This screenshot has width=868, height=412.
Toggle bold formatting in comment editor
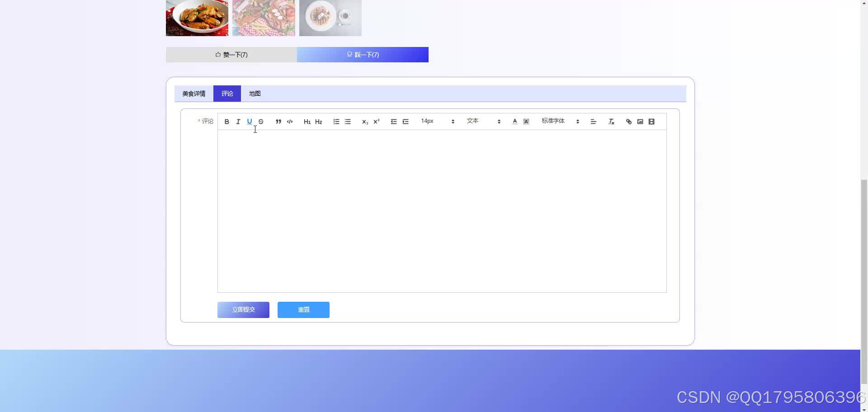(x=226, y=122)
